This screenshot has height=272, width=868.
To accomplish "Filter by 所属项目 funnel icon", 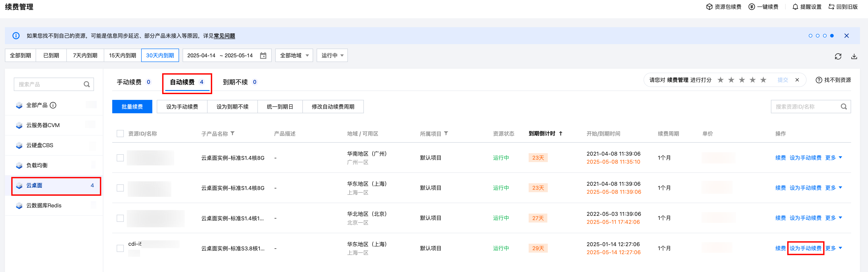I will point(446,134).
